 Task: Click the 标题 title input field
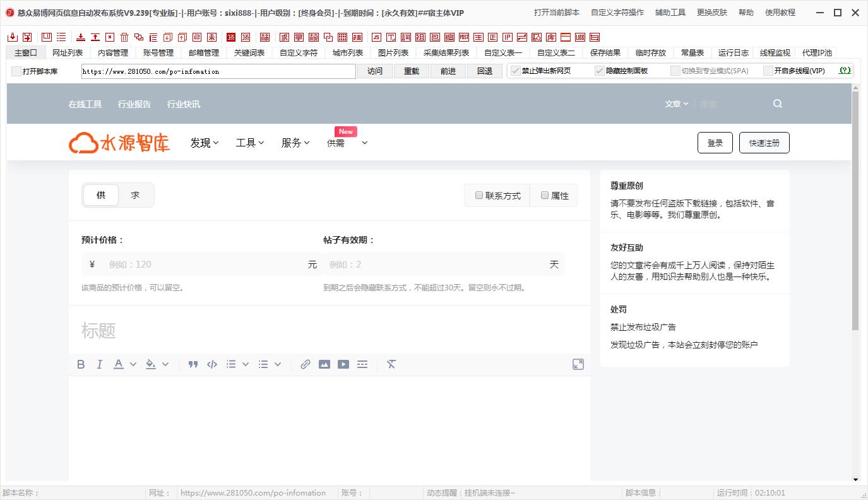click(x=330, y=331)
